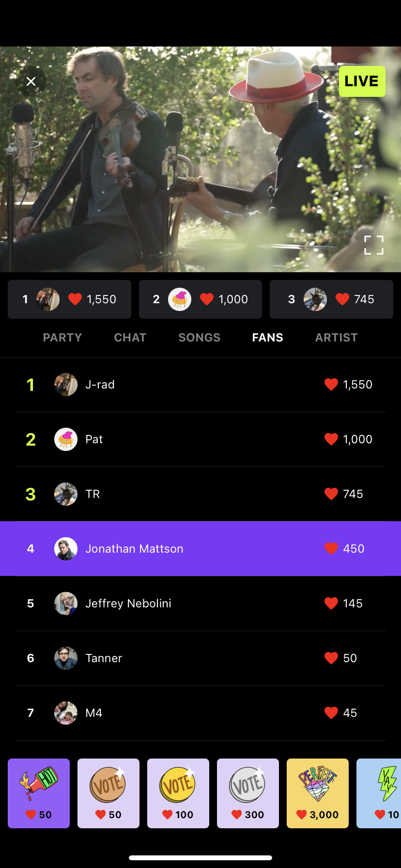
Task: Close the live stream view
Action: click(31, 81)
